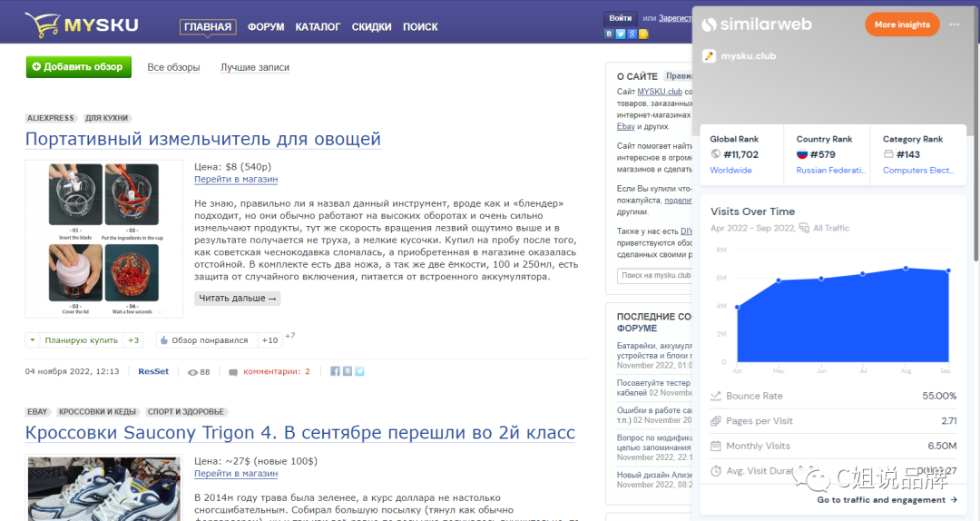This screenshot has height=521, width=980.
Task: Click the ALIEXPRESS tag
Action: point(51,118)
